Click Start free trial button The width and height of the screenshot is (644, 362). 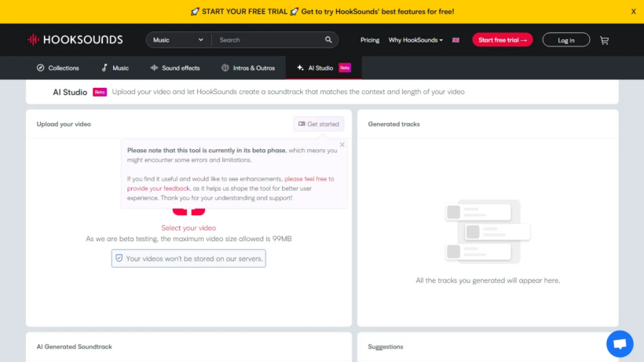tap(503, 40)
